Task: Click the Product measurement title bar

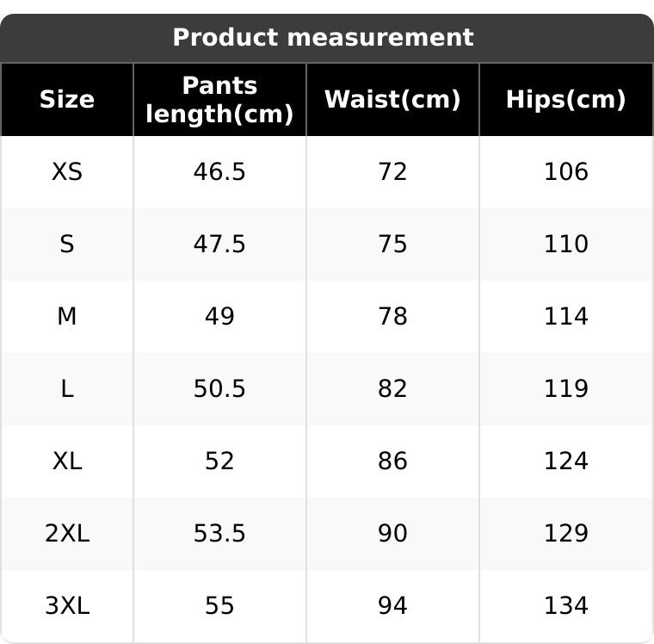Action: point(323,38)
